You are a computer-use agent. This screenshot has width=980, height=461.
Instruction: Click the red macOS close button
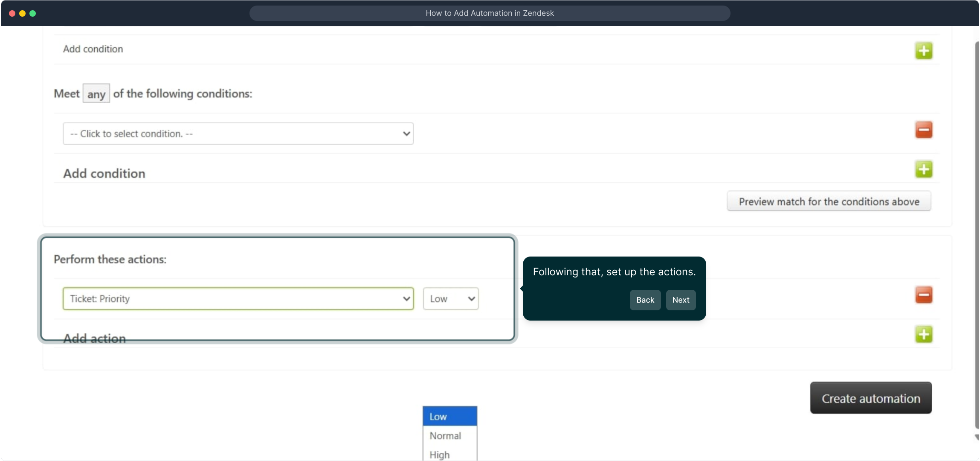point(12,13)
